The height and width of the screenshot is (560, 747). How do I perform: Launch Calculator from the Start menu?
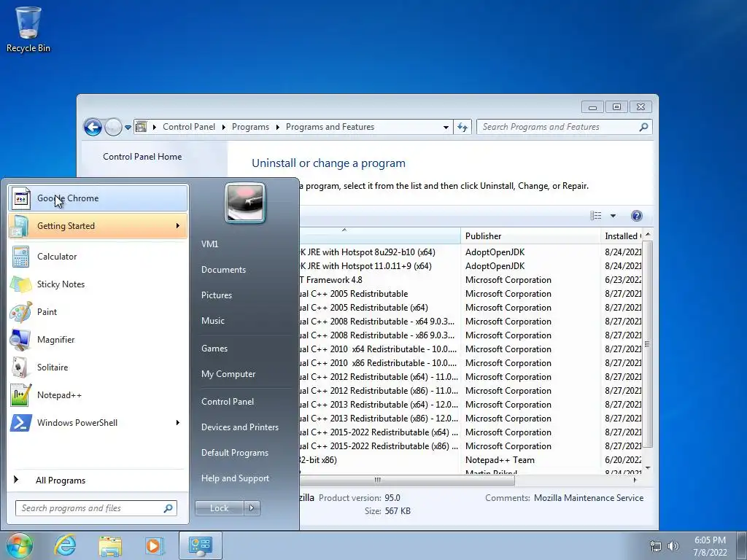(98, 256)
